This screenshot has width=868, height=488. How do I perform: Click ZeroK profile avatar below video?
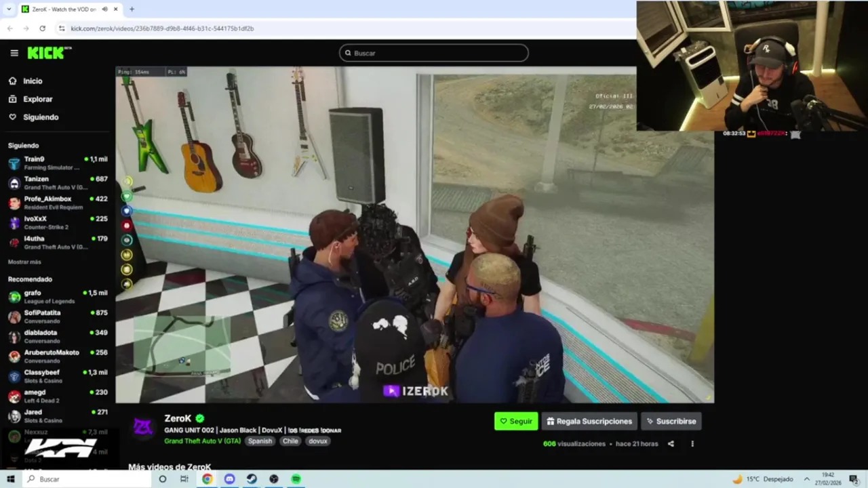point(143,428)
